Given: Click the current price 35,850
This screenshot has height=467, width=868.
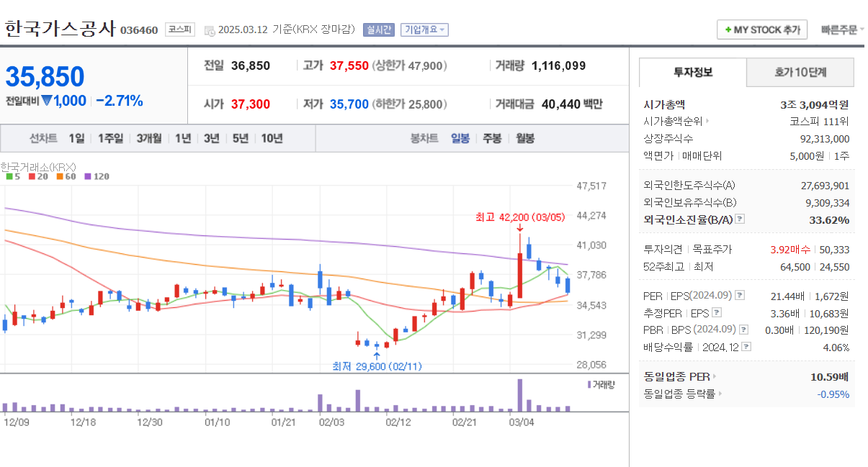Looking at the screenshot, I should [45, 76].
